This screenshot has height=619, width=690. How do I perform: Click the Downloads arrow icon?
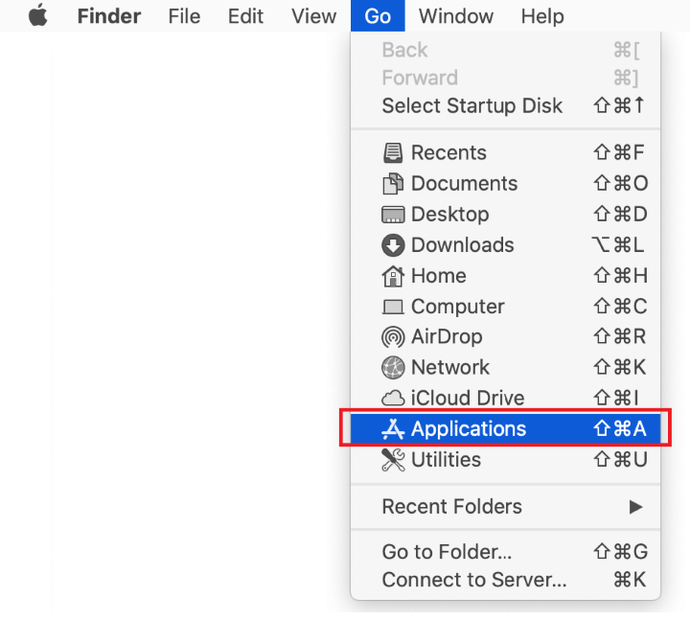pos(393,246)
